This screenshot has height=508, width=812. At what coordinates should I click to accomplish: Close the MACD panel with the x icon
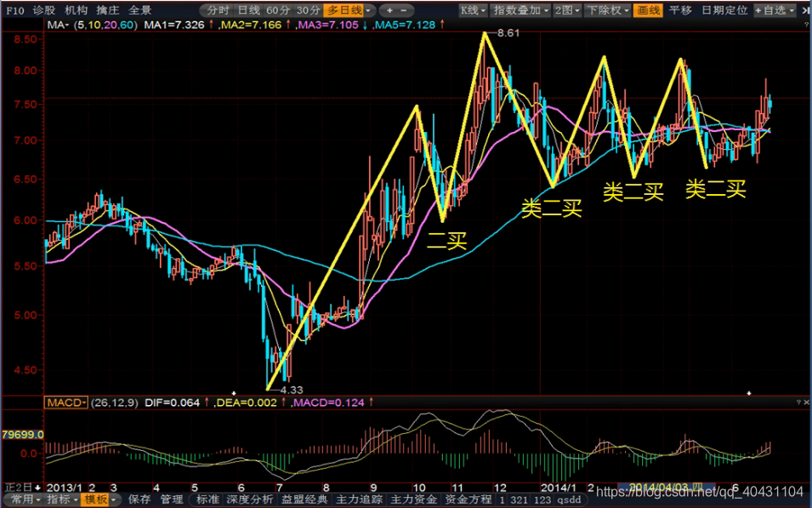pos(806,402)
